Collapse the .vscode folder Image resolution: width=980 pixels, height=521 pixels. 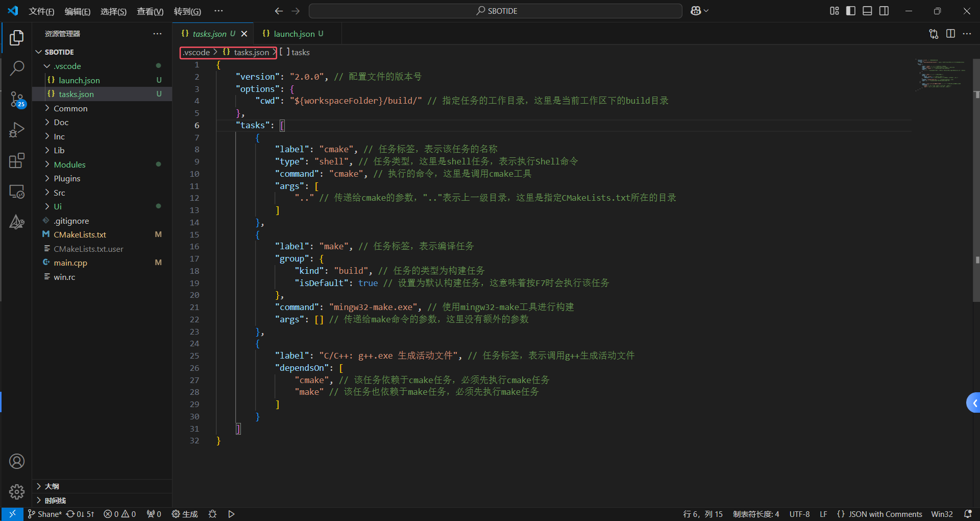[x=102, y=66]
